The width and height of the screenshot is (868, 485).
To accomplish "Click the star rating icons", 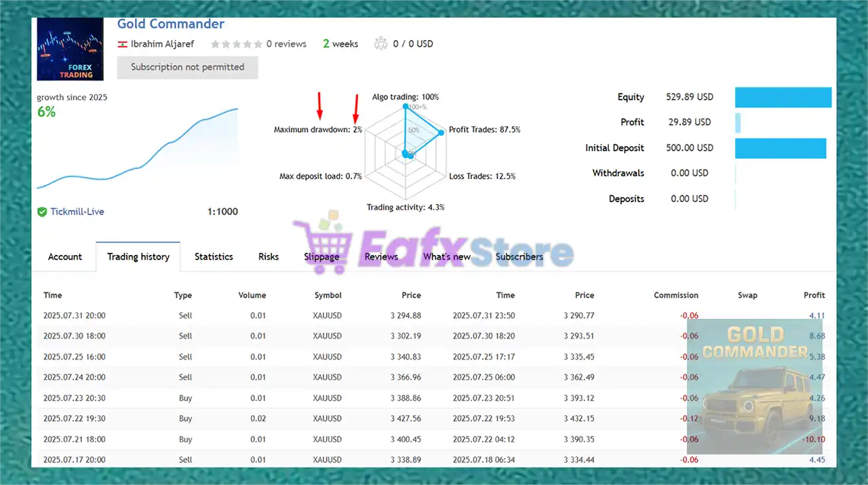I will [x=236, y=43].
